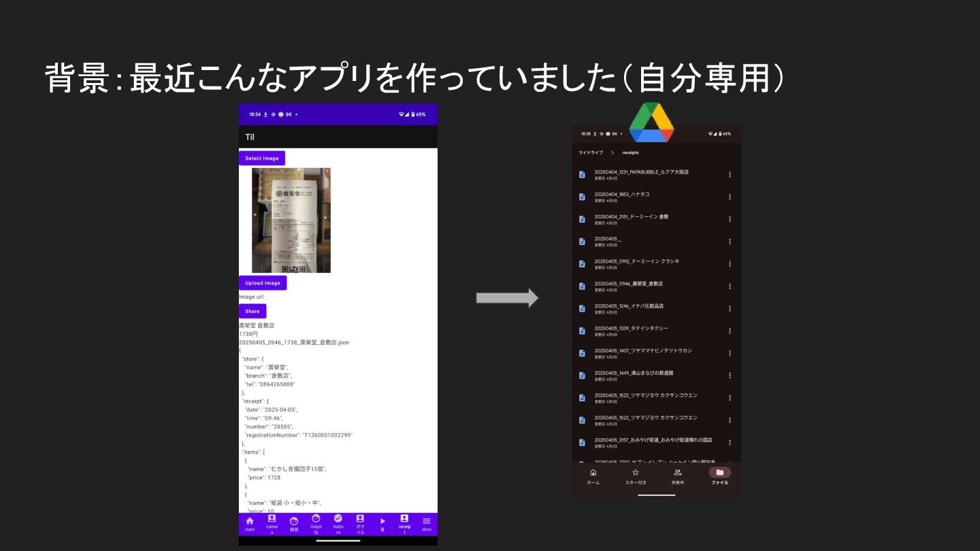Open the 共有中 shared tab

tap(678, 477)
